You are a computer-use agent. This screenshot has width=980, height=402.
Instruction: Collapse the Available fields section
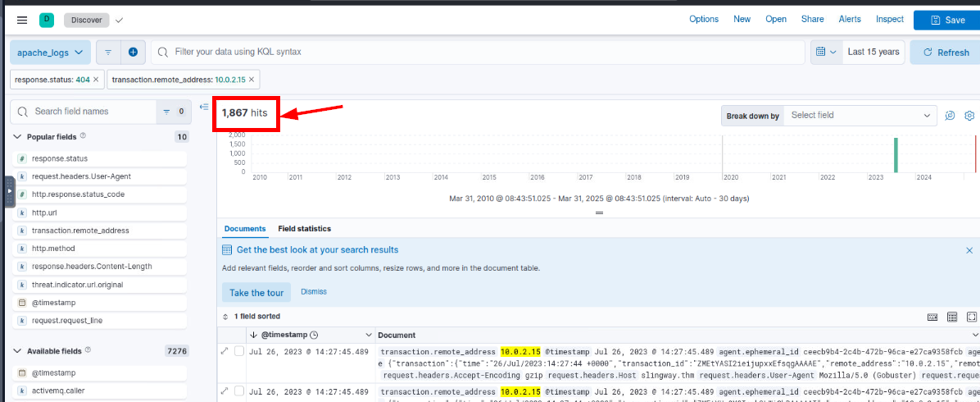(x=17, y=350)
